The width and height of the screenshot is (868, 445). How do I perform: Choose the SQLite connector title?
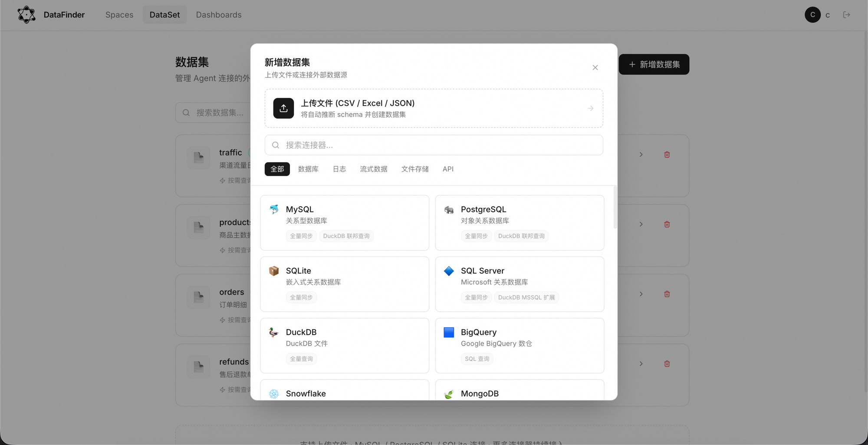298,270
